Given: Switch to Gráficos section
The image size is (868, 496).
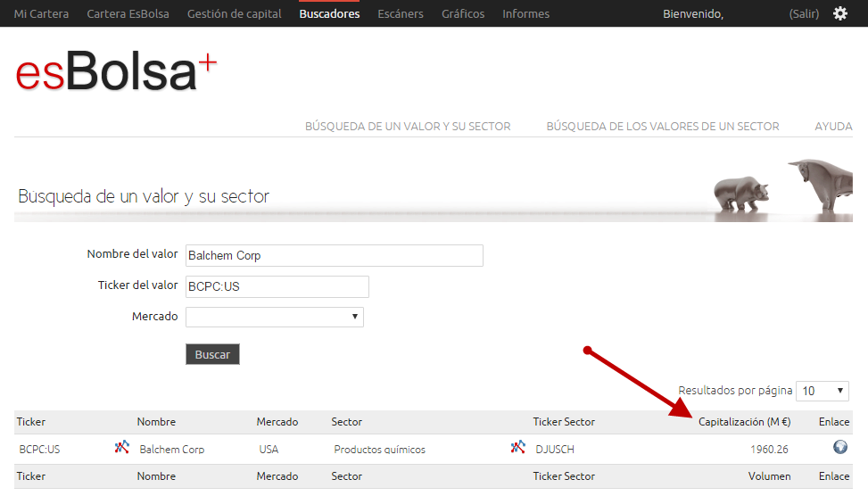Looking at the screenshot, I should click(x=463, y=13).
